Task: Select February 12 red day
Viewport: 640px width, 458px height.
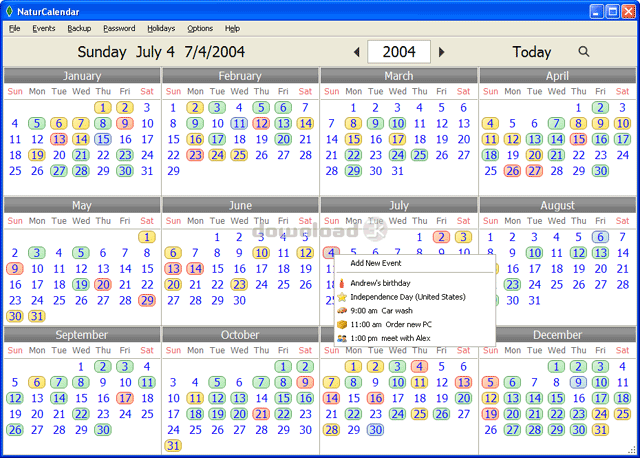Action: point(261,123)
